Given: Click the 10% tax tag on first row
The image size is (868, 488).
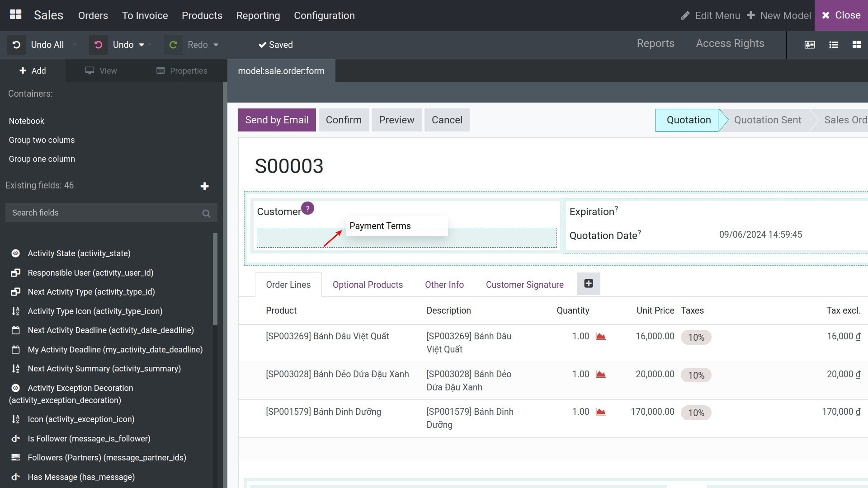Looking at the screenshot, I should click(x=696, y=338).
